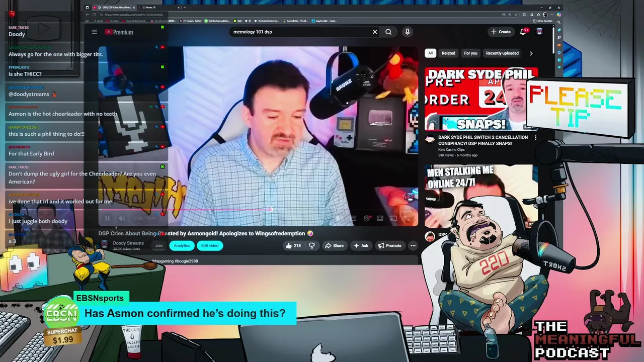Open the Doody Streams channel avatar
The height and width of the screenshot is (362, 644).
pyautogui.click(x=104, y=245)
